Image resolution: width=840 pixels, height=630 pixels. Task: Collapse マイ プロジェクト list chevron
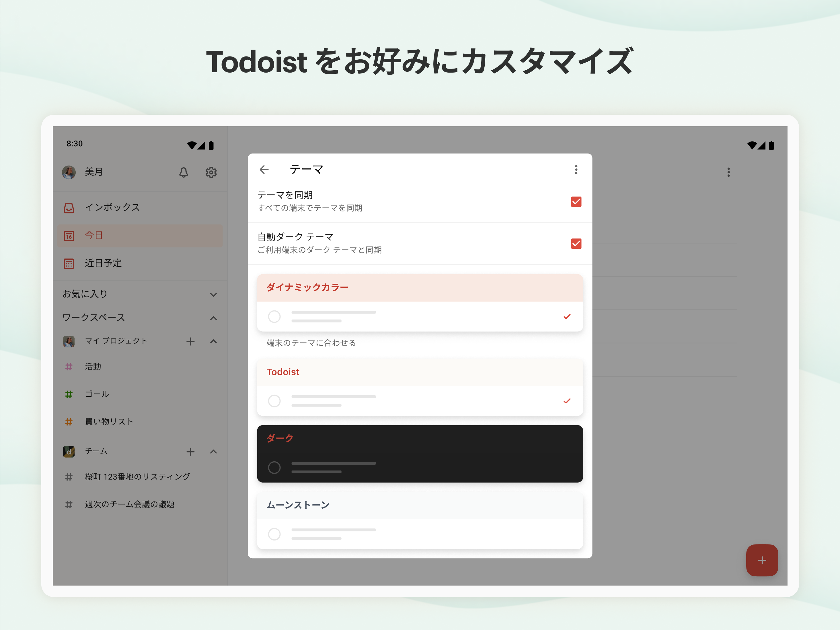point(213,341)
